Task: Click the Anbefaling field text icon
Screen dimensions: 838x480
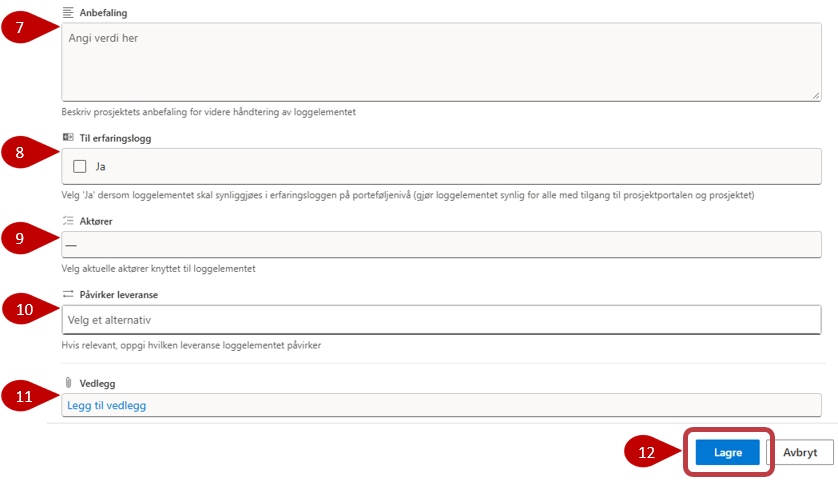Action: (x=68, y=12)
